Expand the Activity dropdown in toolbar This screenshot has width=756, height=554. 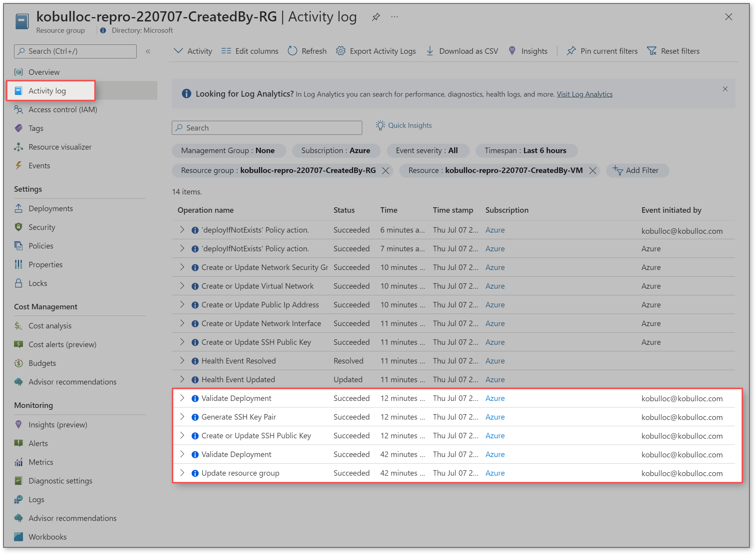(x=193, y=51)
